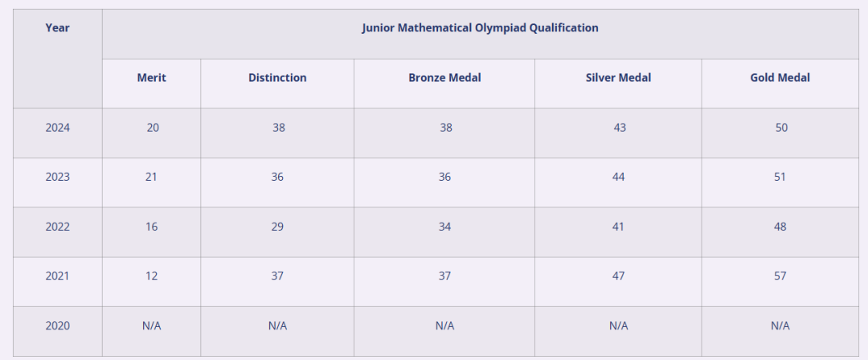Screen dimensions: 868x360
Task: Click the 2020 Silver Medal N/A cell
Action: (x=618, y=325)
